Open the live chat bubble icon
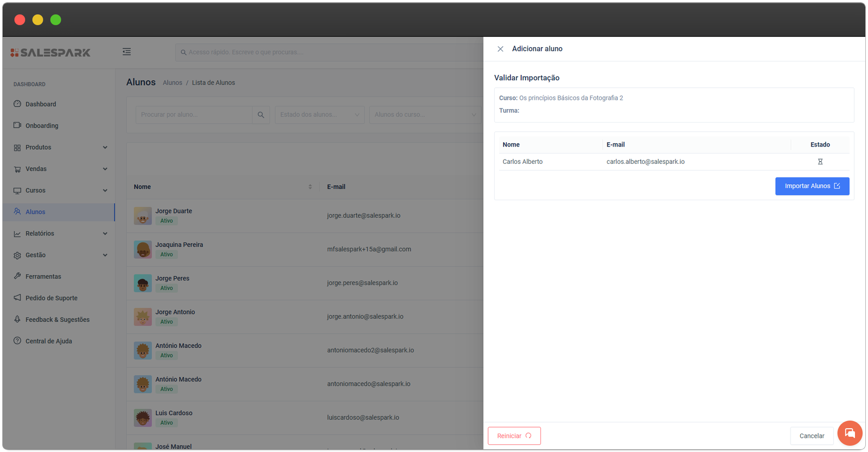 pyautogui.click(x=850, y=433)
